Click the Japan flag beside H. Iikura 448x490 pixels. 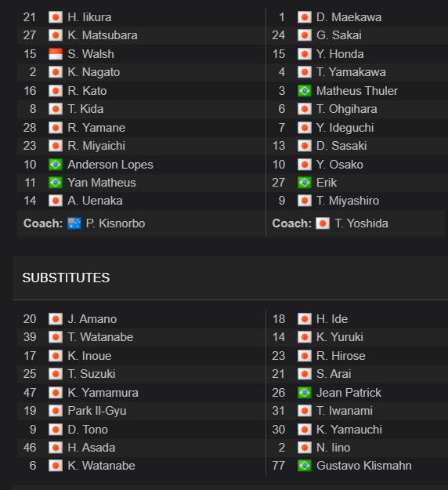56,17
